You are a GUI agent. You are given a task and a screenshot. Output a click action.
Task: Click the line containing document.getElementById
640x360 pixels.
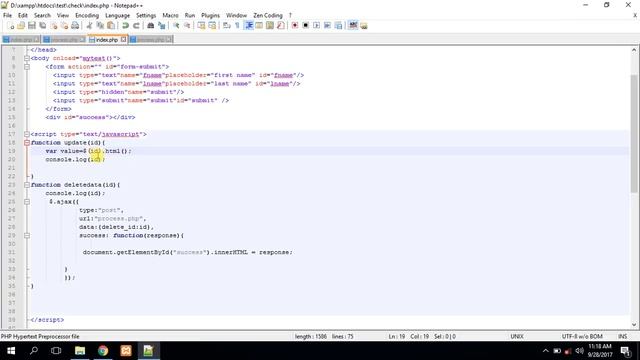188,253
